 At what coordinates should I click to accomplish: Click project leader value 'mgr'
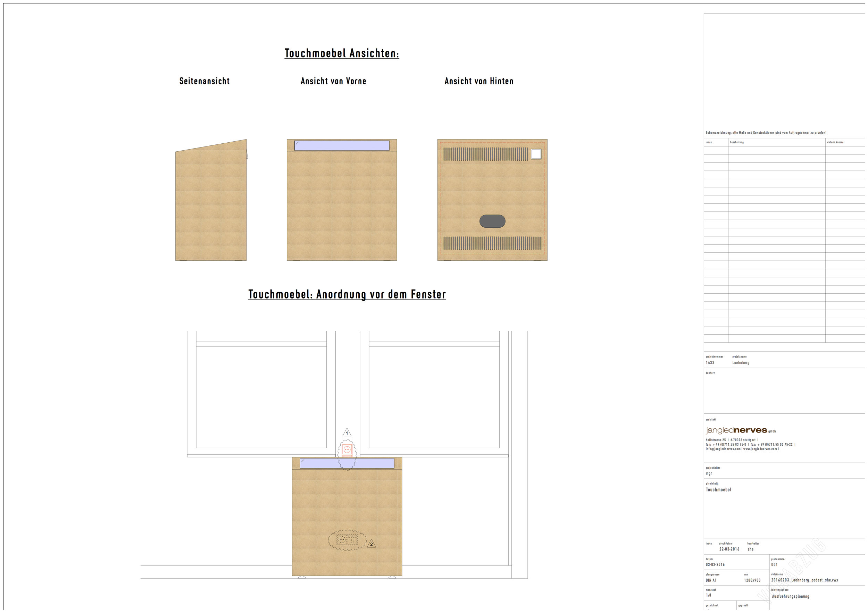[x=709, y=473]
